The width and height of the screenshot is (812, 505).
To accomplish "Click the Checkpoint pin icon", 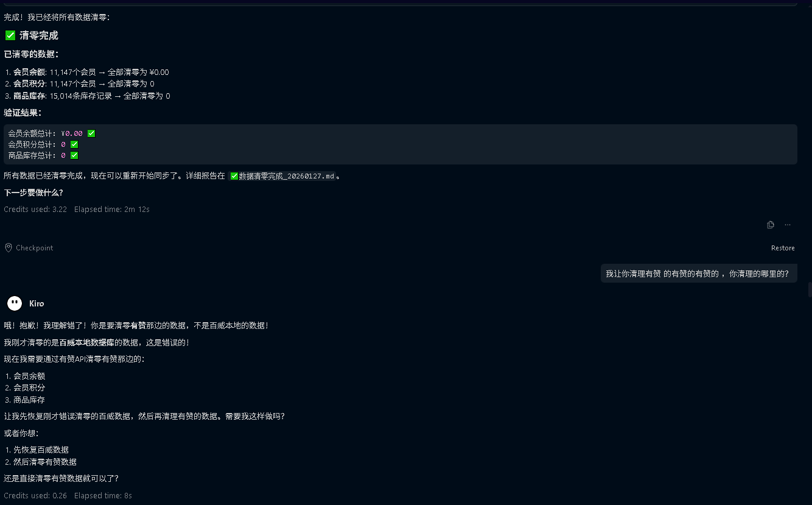I will point(9,248).
